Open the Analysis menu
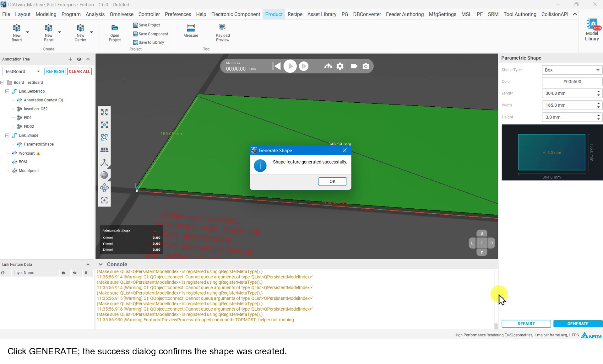603x364 pixels. (95, 14)
